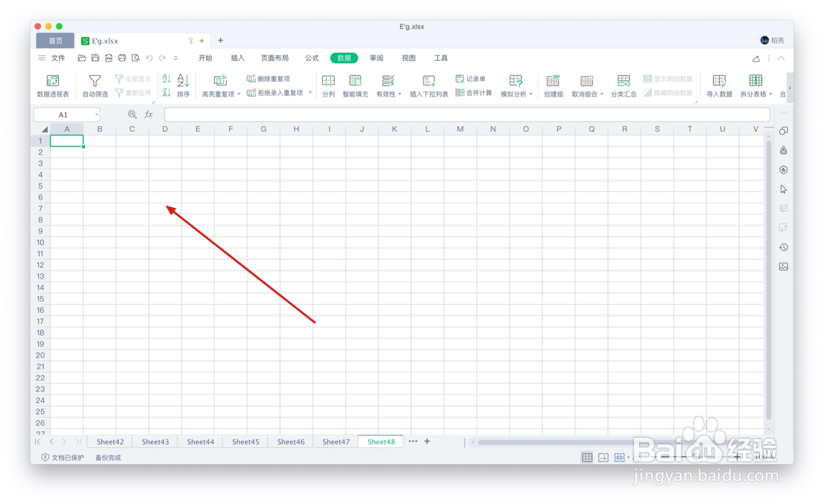The width and height of the screenshot is (824, 504).
Task: Expand 模拟分析 what-if dropdown
Action: click(x=530, y=94)
